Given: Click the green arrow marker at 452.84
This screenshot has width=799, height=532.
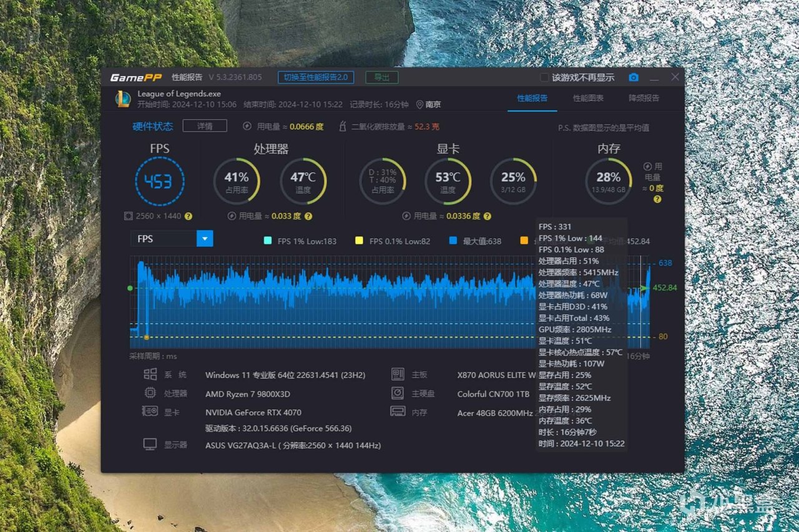Looking at the screenshot, I should click(644, 288).
